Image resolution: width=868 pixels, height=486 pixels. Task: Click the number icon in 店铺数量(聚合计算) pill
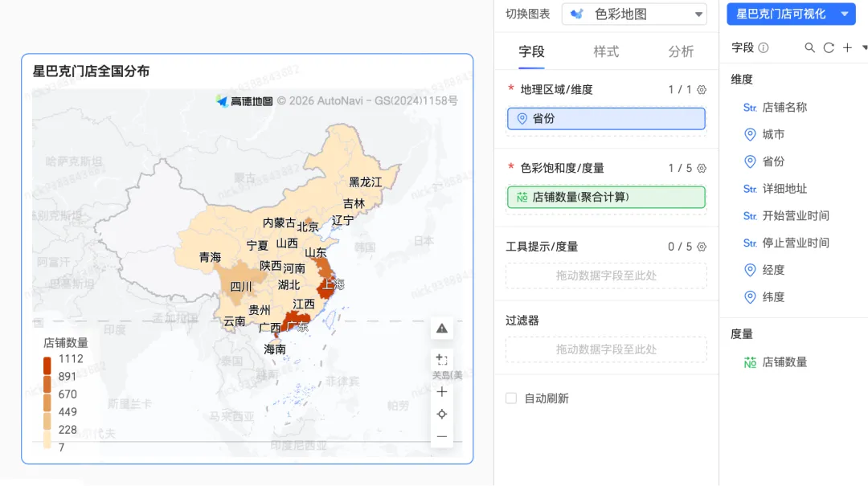(522, 197)
